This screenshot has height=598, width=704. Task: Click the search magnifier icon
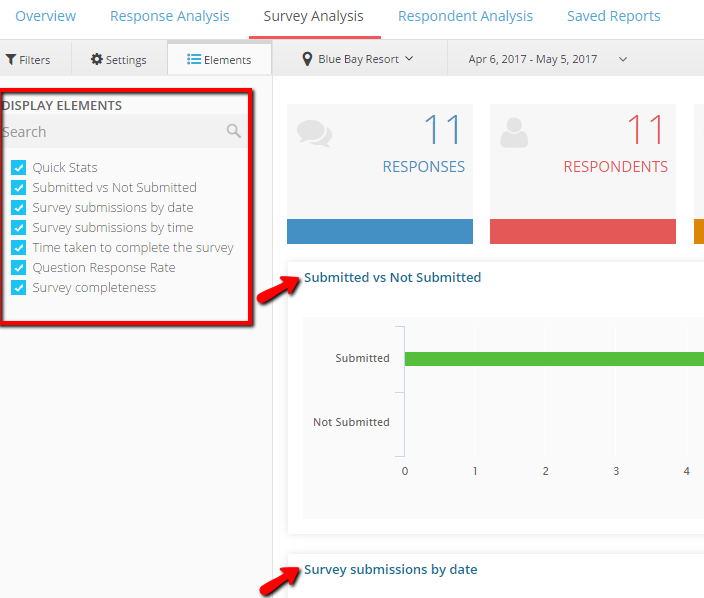(233, 131)
